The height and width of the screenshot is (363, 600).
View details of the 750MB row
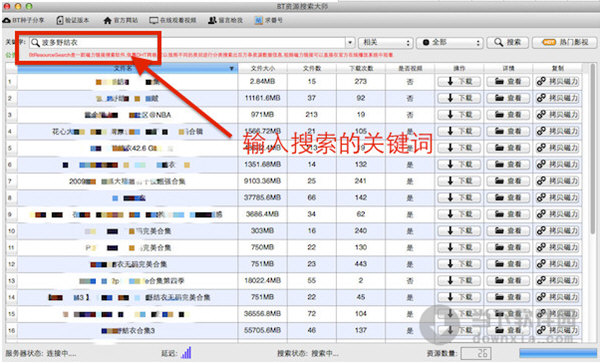point(508,247)
